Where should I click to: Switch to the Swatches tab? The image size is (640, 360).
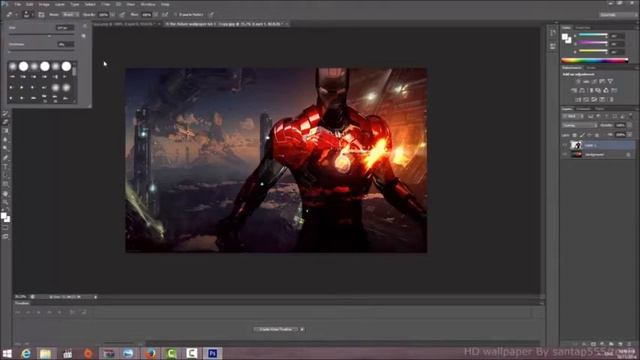tap(583, 27)
